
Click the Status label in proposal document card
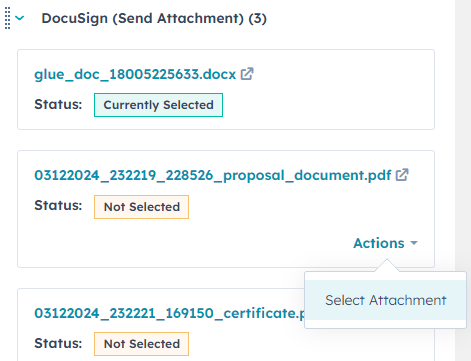(58, 205)
